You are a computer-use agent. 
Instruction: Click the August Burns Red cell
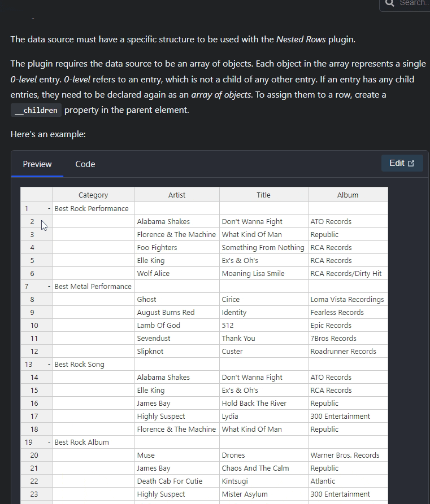pos(177,313)
